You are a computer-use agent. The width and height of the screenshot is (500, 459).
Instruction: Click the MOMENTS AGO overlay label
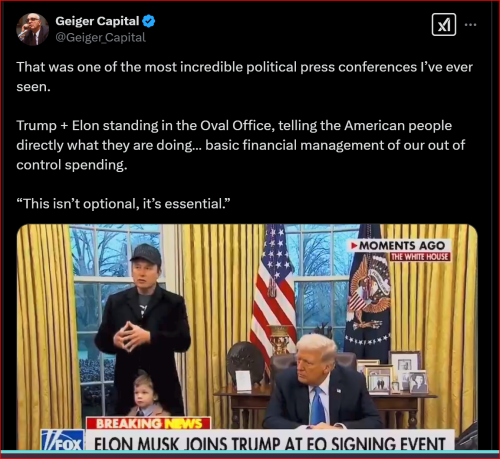pyautogui.click(x=399, y=246)
